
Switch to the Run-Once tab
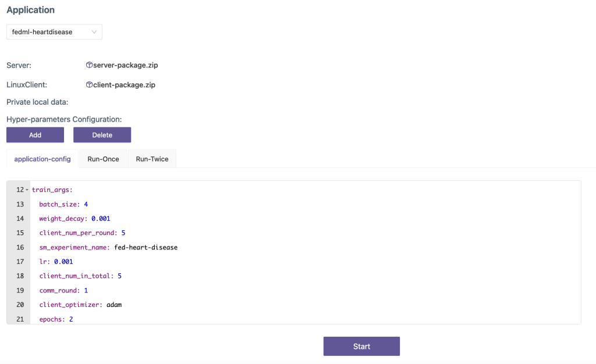[103, 159]
